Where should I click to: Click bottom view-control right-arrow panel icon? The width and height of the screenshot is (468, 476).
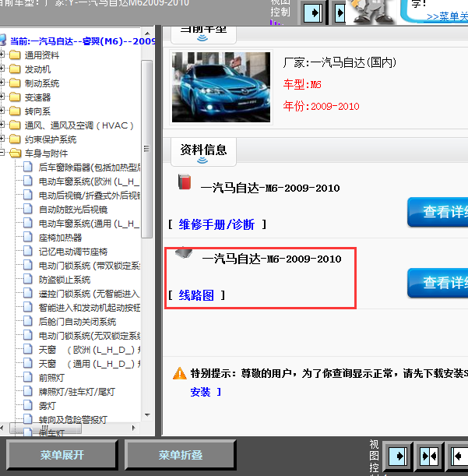[x=398, y=456]
